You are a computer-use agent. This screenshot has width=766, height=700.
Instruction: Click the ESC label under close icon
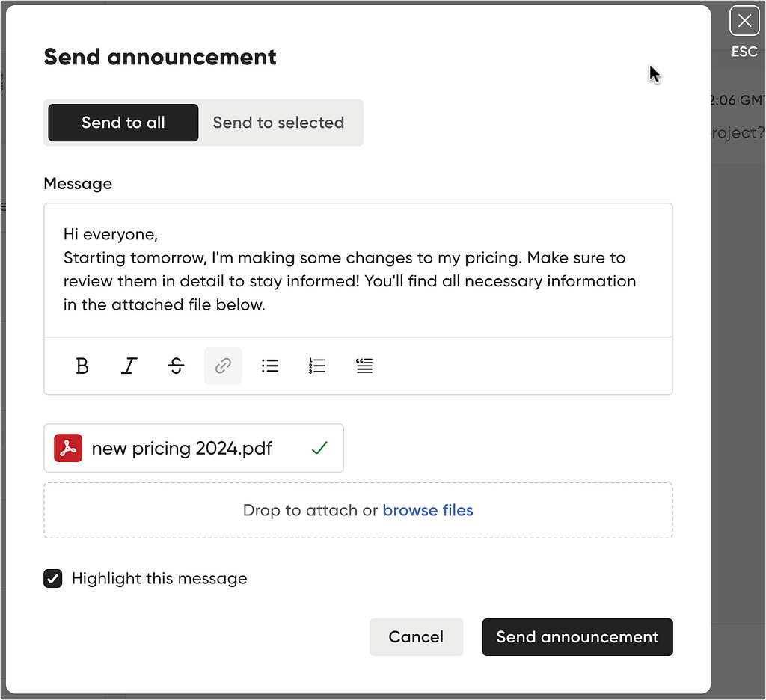coord(744,52)
